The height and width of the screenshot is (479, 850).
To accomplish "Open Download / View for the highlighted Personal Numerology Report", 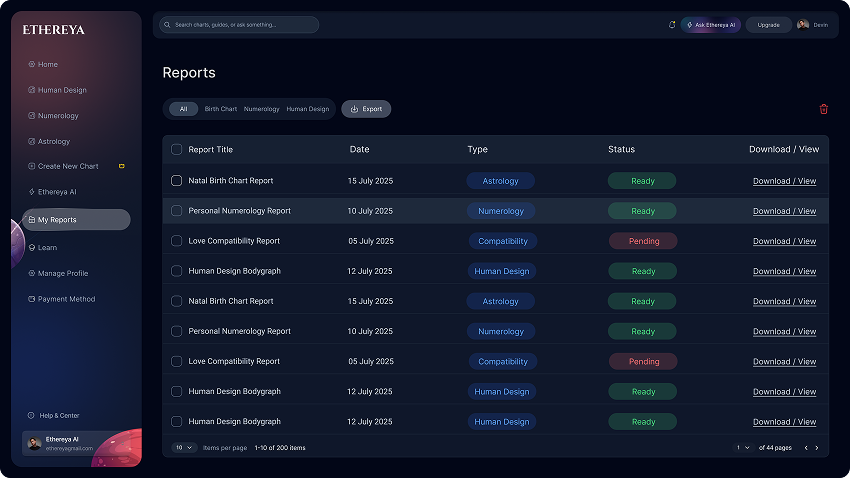I will [784, 211].
